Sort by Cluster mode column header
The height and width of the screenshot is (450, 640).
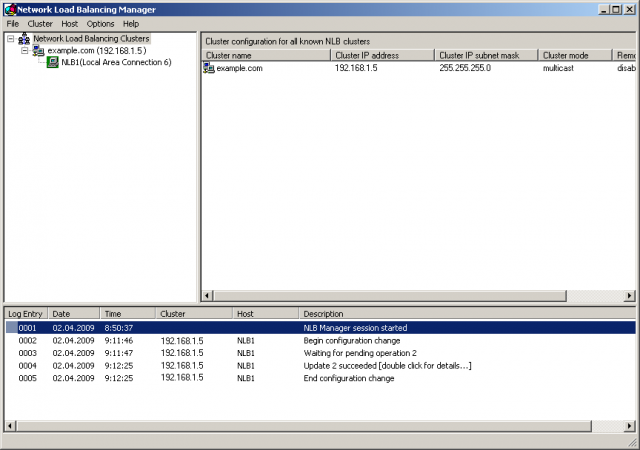coord(575,55)
